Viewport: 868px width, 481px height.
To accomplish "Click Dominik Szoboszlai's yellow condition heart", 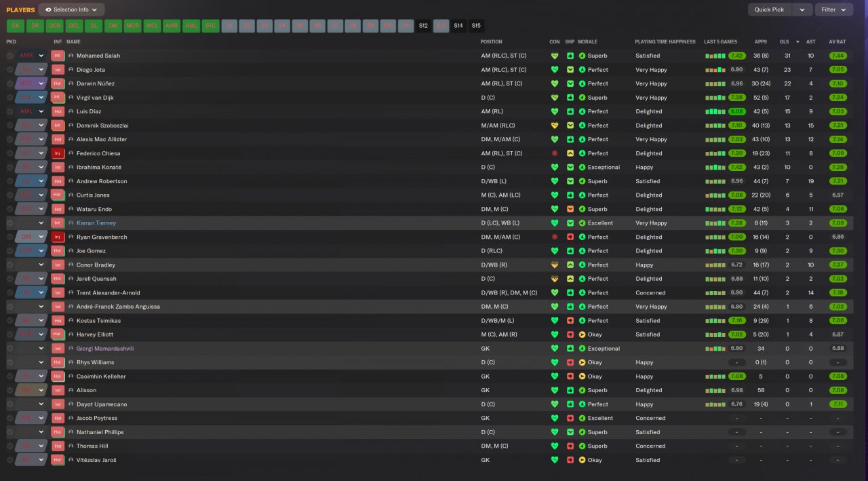I will (554, 126).
